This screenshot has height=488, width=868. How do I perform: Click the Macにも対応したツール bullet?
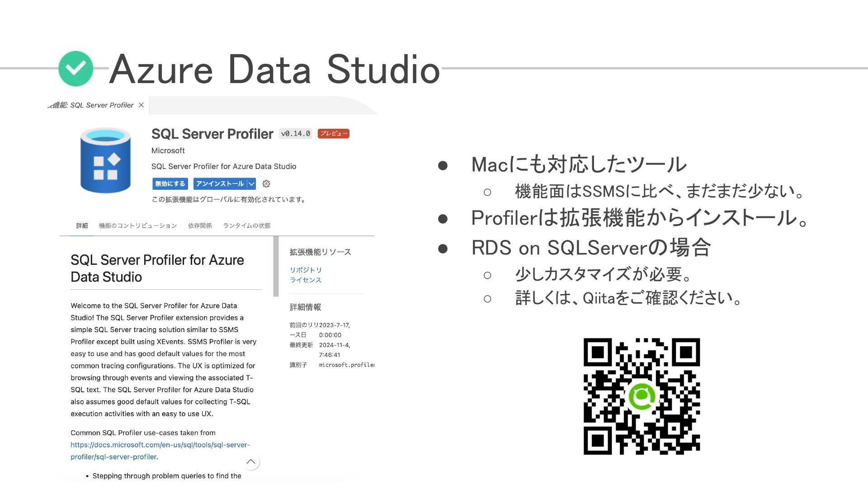[x=579, y=164]
